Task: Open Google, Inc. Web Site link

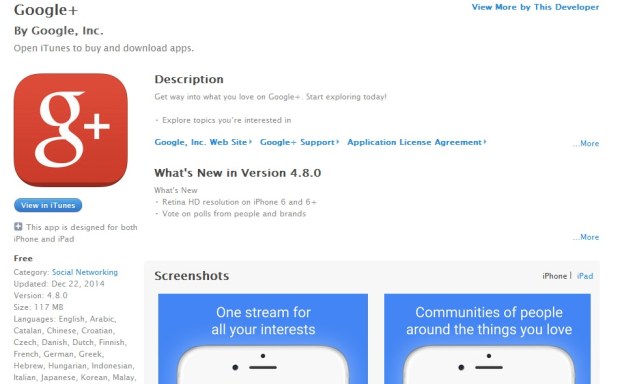Action: click(x=203, y=142)
